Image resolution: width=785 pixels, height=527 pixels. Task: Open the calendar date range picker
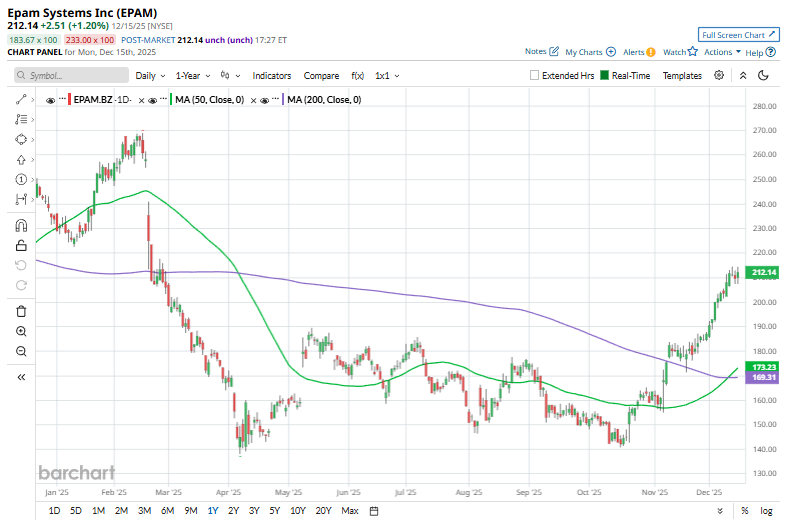point(373,511)
